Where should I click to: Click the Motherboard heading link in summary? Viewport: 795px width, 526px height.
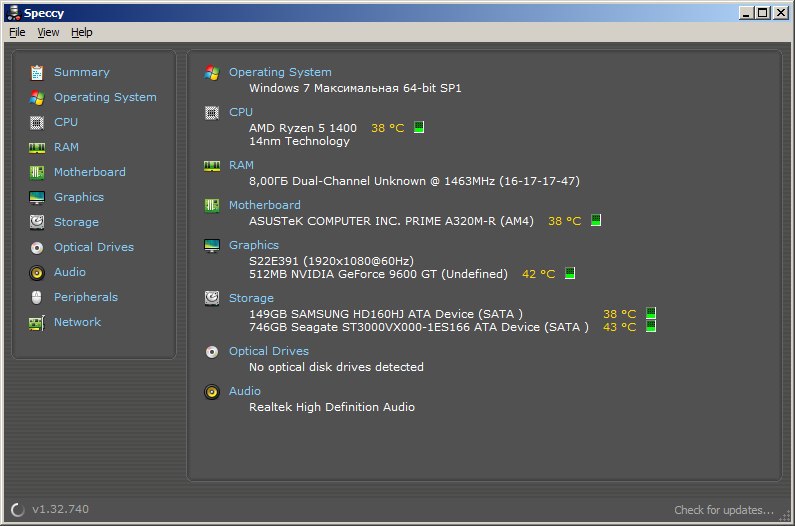(x=265, y=205)
